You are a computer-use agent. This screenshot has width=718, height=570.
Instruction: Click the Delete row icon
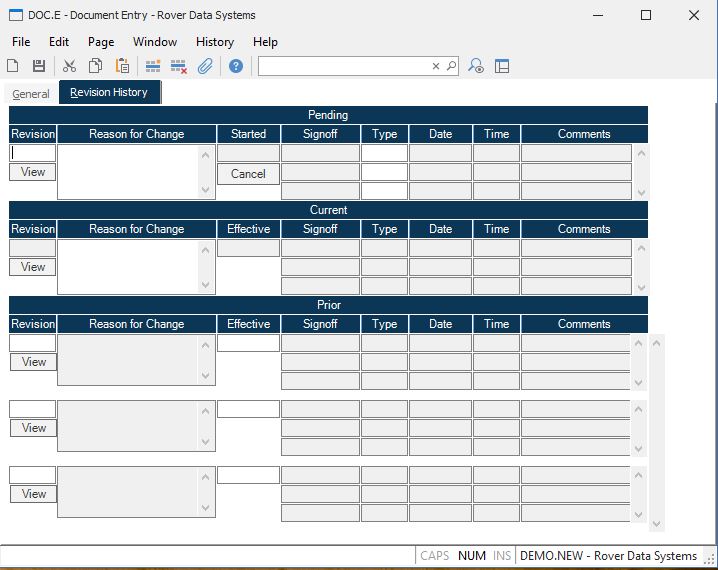[x=179, y=66]
